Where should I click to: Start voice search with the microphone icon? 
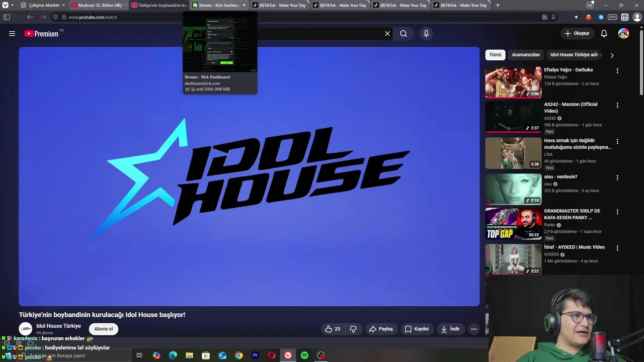tap(426, 34)
